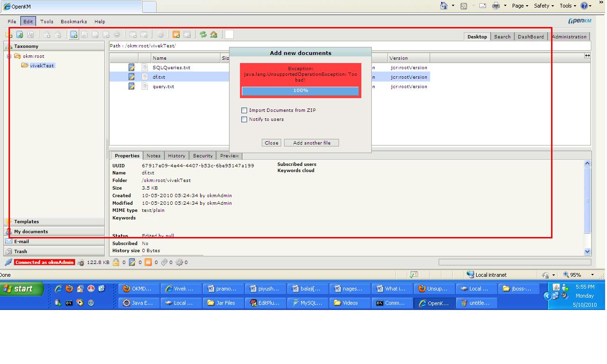The image size is (607, 364).
Task: Click the checked-out documents status icon
Action: pos(132,262)
